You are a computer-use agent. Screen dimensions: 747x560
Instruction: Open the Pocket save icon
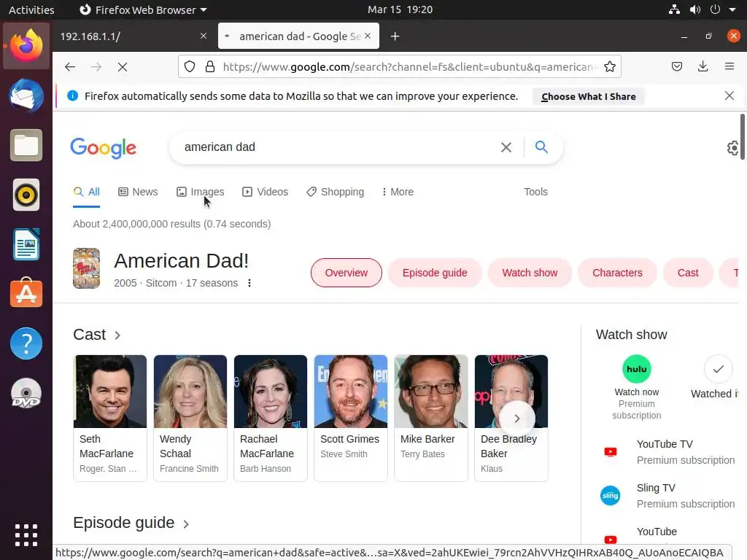click(x=676, y=66)
